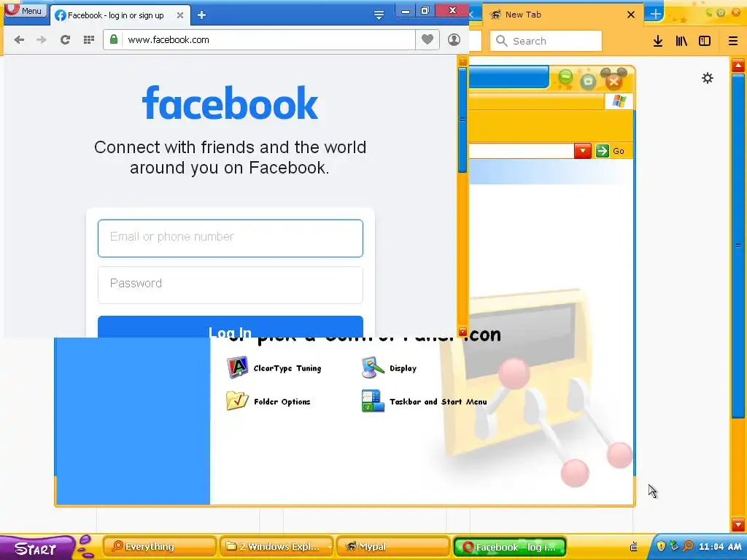Image resolution: width=747 pixels, height=560 pixels.
Task: Click the Everything search tray icon
Action: click(x=688, y=546)
